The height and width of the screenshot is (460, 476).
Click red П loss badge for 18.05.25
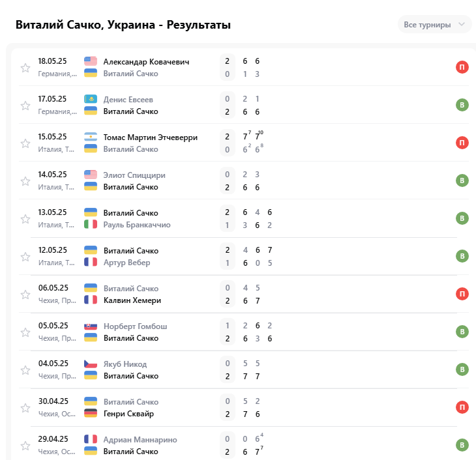pyautogui.click(x=462, y=67)
